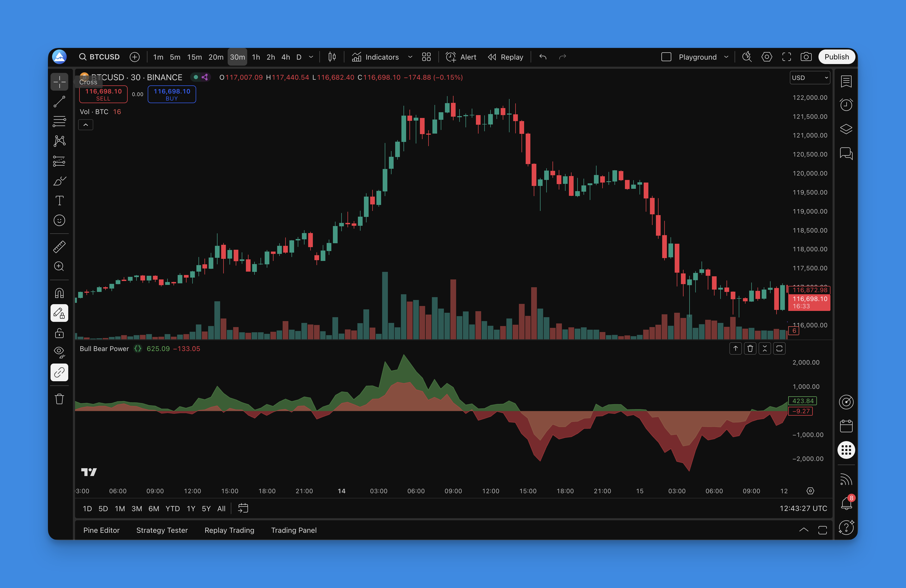Switch to the 15m timeframe
The height and width of the screenshot is (588, 906).
point(195,57)
